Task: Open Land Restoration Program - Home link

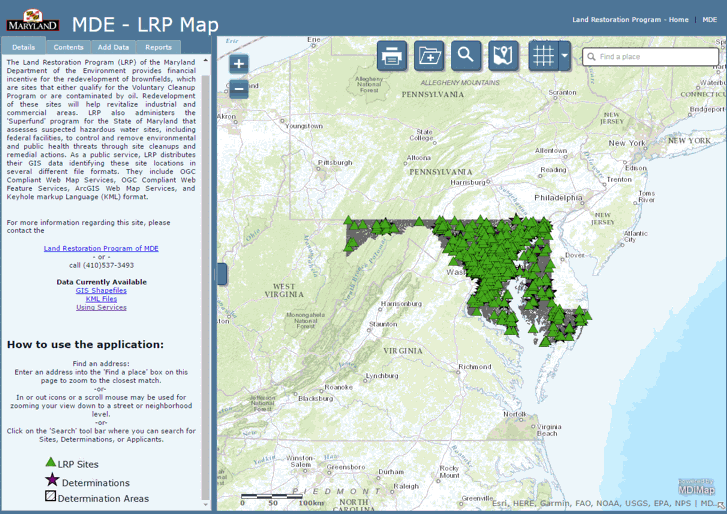Action: (x=630, y=20)
